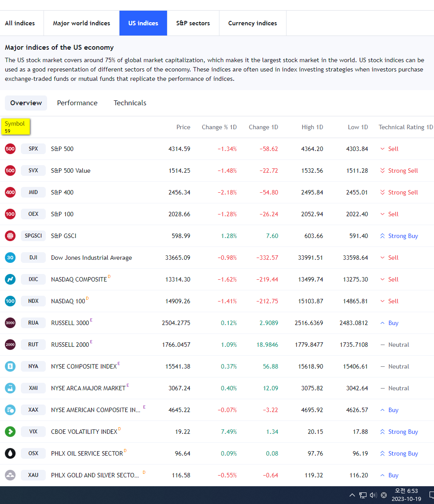Screen dimensions: 434x504
Task: Open the taskbar clock showing 6:53
Action: pyautogui.click(x=406, y=495)
